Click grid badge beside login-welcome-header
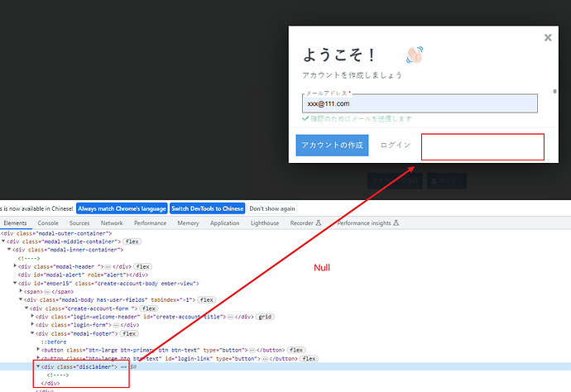This screenshot has height=392, width=571. click(x=265, y=317)
